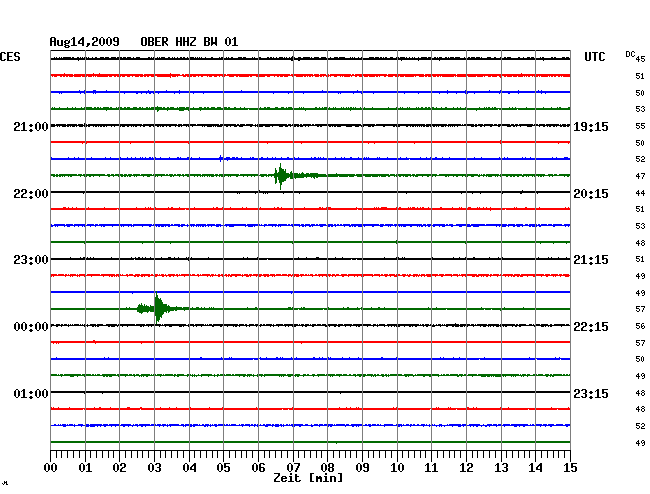The height and width of the screenshot is (494, 650).
Task: Click the date label Aug14,2009
Action: (84, 42)
